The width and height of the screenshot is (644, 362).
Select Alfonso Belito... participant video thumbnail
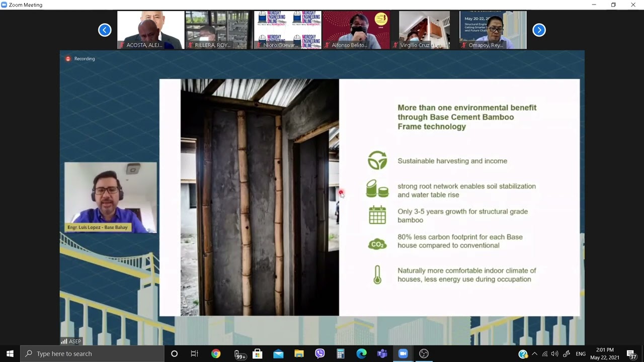[356, 30]
